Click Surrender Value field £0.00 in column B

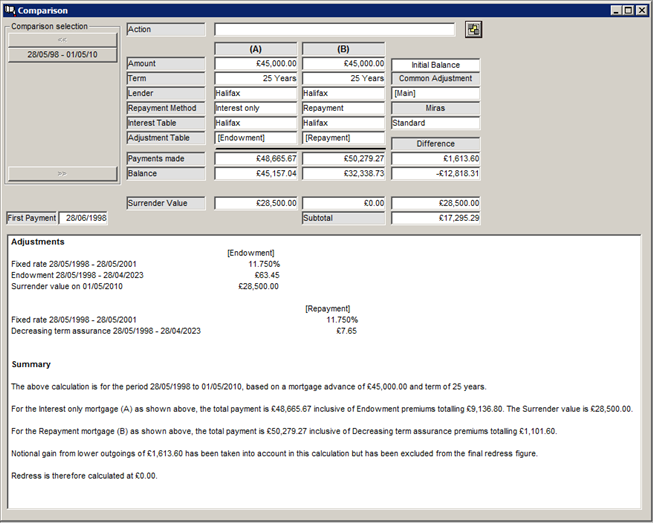(343, 203)
